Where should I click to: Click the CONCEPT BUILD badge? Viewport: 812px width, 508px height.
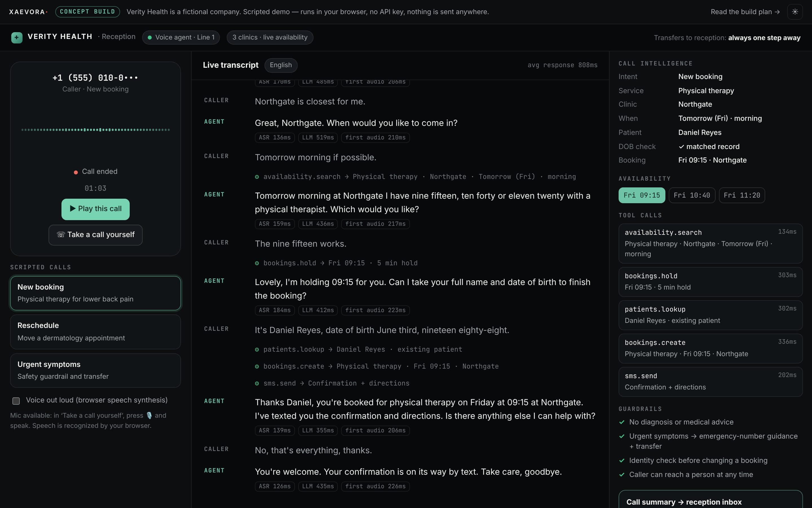coord(87,12)
